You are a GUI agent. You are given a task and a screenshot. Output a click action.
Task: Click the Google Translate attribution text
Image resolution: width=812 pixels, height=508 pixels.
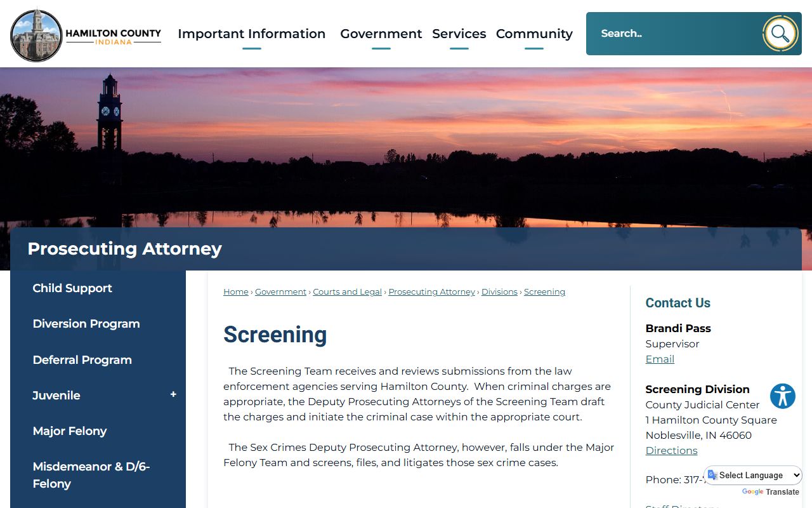tap(771, 492)
